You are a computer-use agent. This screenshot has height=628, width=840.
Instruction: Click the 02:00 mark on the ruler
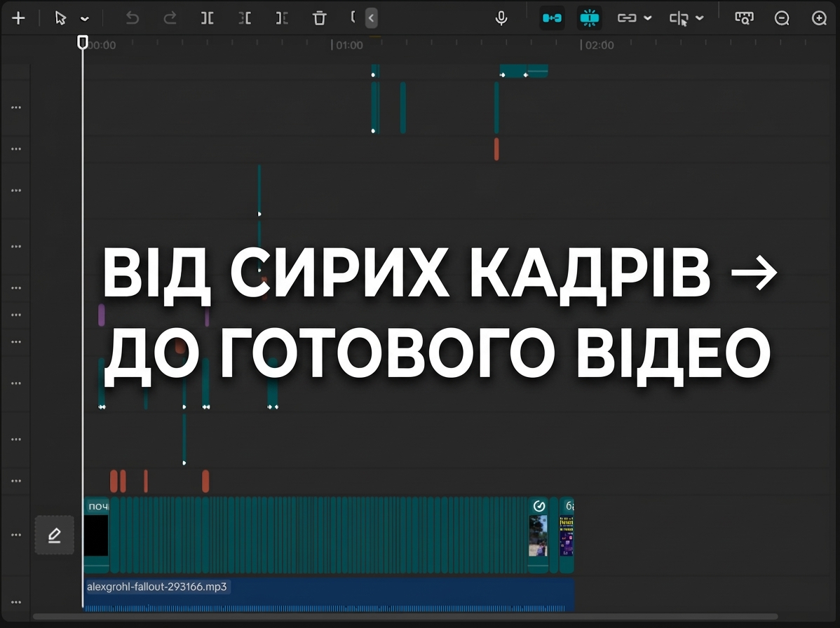click(599, 45)
